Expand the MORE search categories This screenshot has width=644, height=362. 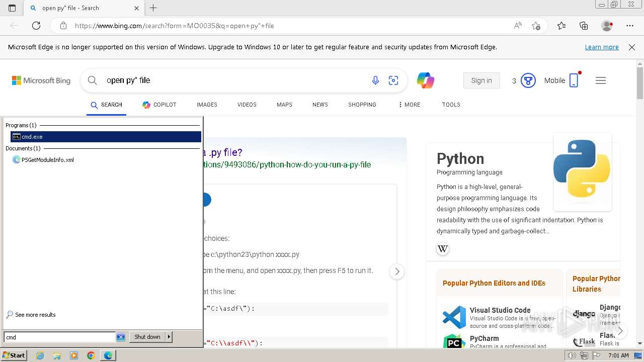pyautogui.click(x=409, y=105)
